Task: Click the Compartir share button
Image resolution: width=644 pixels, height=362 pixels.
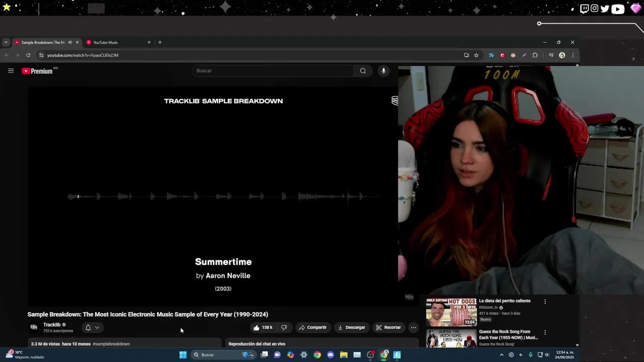Action: coord(312,327)
